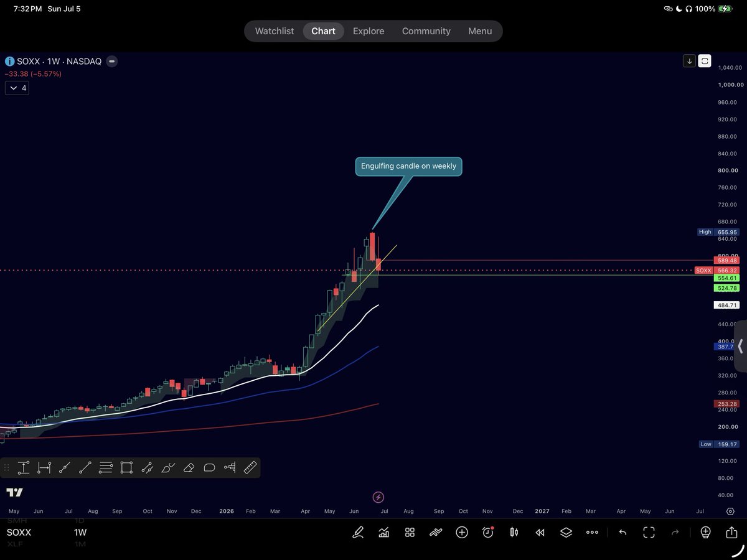Tap the lightbulb publish idea icon
Viewport: 747px width, 560px height.
tap(705, 532)
